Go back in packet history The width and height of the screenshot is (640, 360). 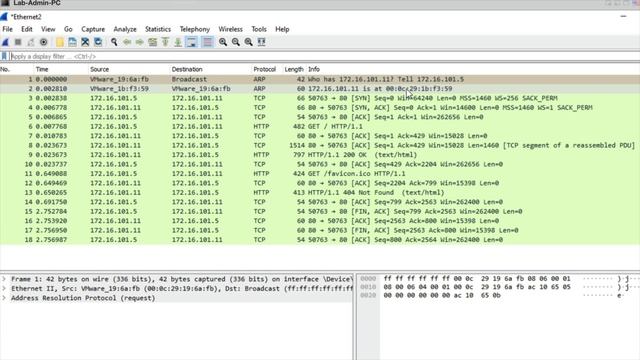(x=127, y=42)
